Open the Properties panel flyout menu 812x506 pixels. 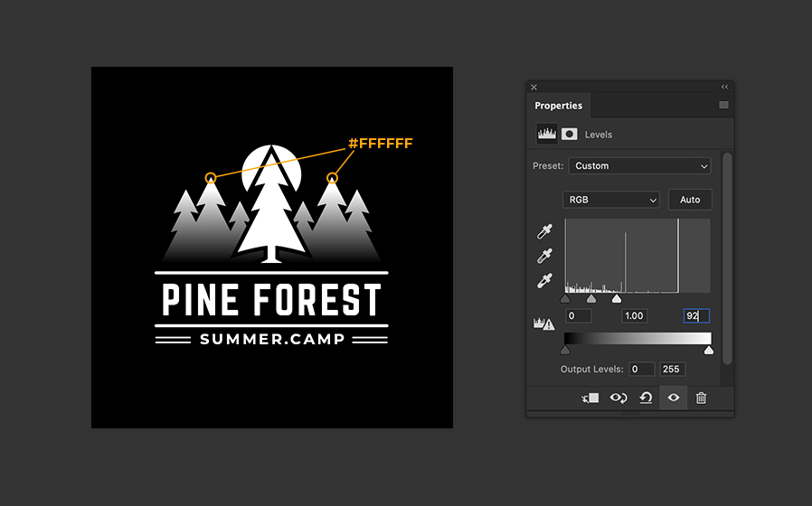point(723,105)
